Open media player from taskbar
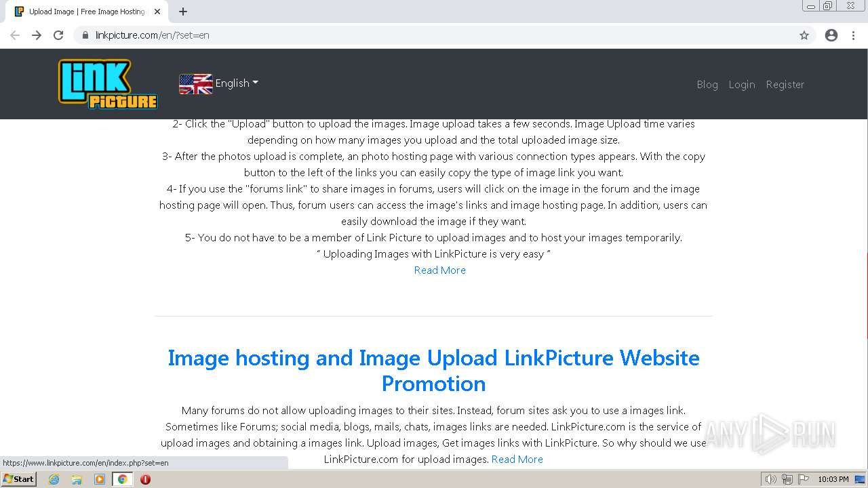868x488 pixels. pyautogui.click(x=100, y=479)
